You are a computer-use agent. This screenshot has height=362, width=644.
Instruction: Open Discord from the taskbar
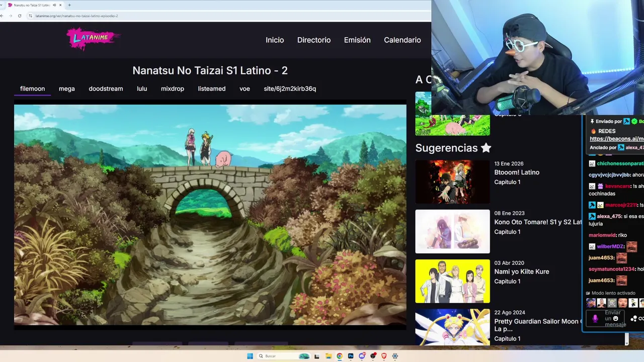click(x=362, y=356)
